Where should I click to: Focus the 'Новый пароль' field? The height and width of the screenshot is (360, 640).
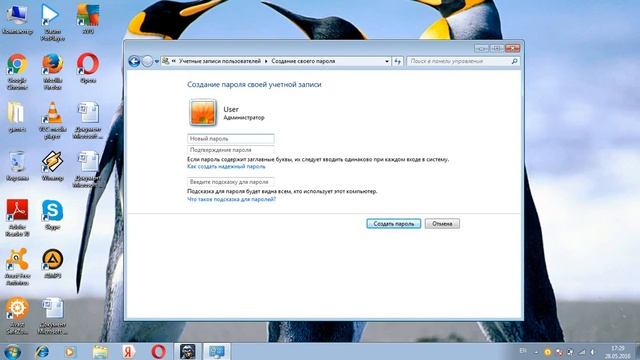231,139
